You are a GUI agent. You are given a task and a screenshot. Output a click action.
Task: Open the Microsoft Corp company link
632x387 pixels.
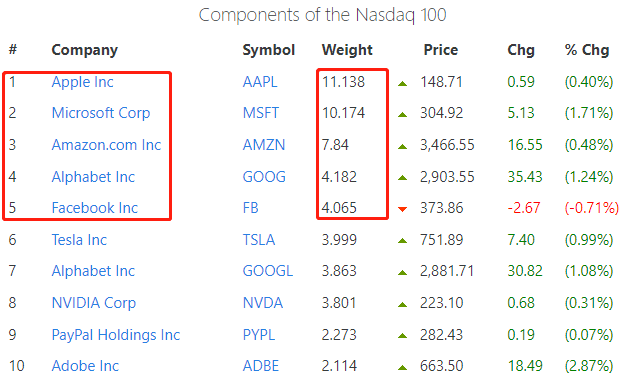pyautogui.click(x=101, y=113)
